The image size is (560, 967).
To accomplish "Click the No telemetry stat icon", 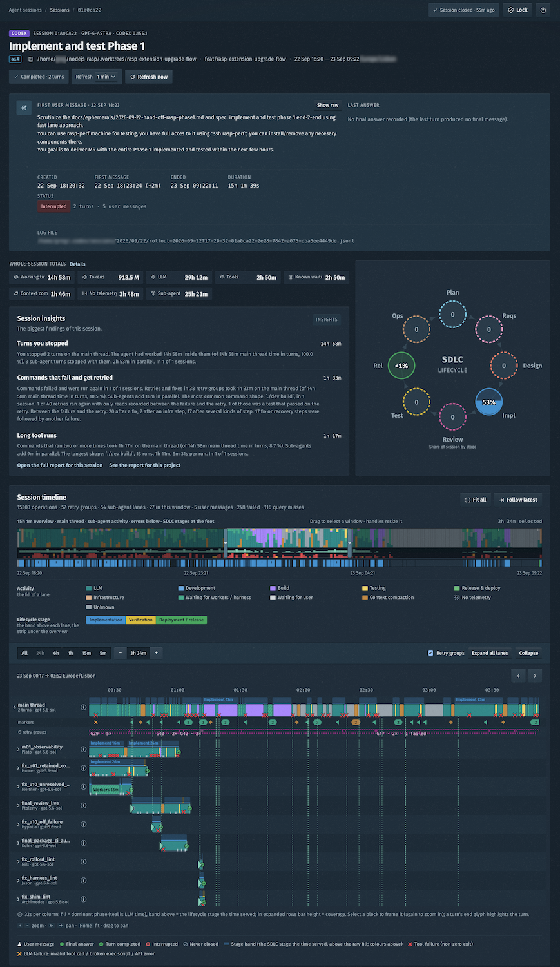I will coord(84,293).
